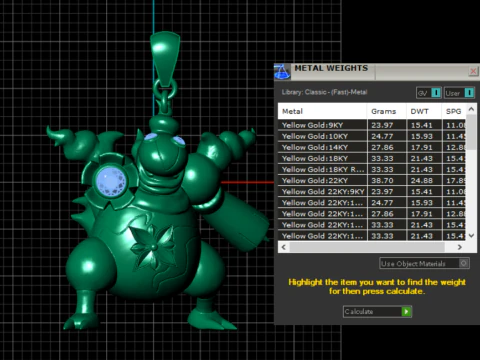Image resolution: width=480 pixels, height=360 pixels.
Task: Click the Metal Weights flask icon
Action: tap(282, 72)
